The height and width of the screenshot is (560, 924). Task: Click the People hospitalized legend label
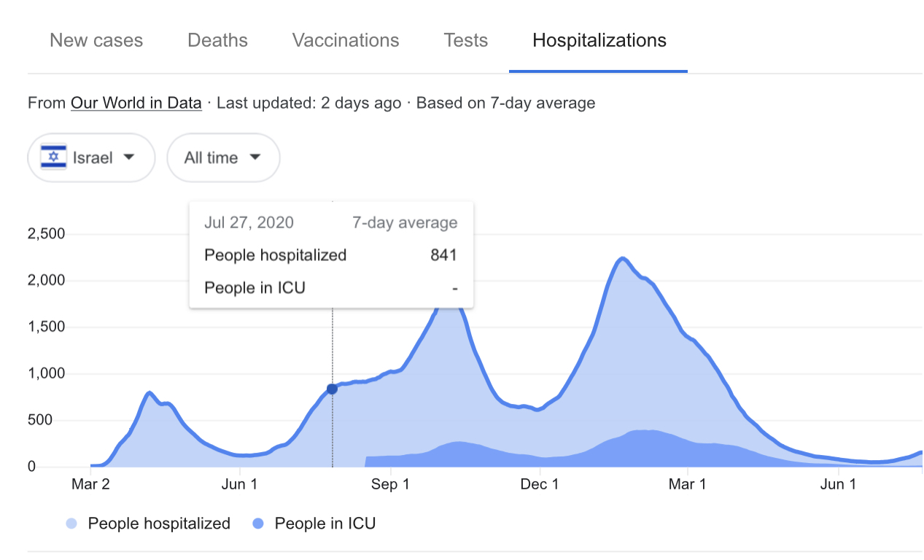click(x=159, y=524)
